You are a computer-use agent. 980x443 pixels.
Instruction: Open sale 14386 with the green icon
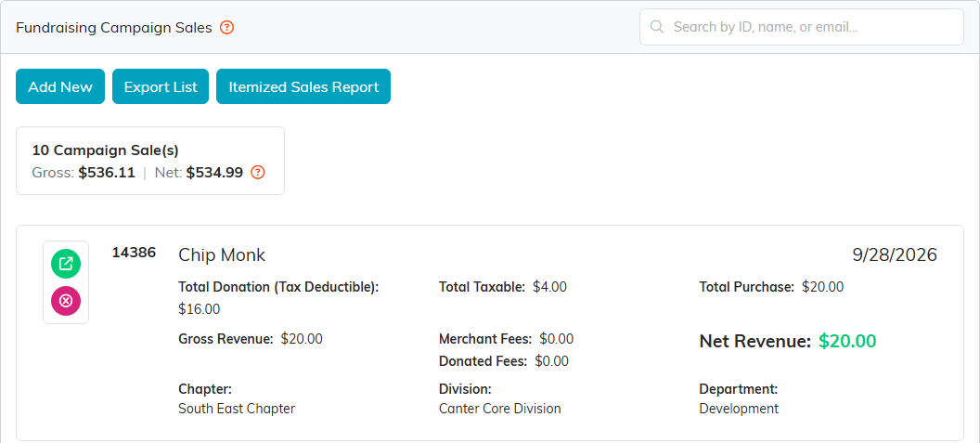pos(66,264)
